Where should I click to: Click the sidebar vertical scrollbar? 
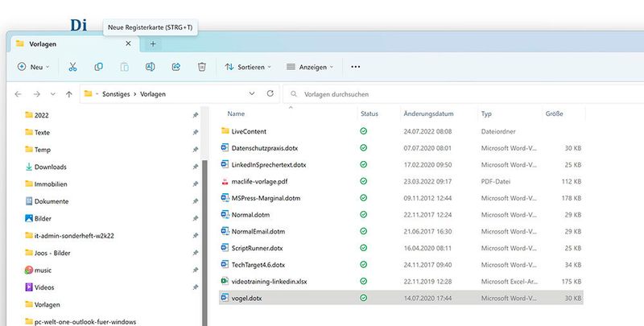[205, 242]
